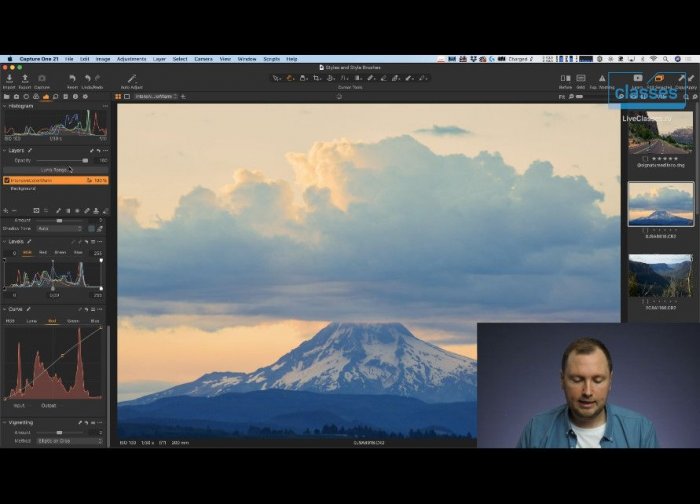Open the Adjustments menu

[130, 59]
